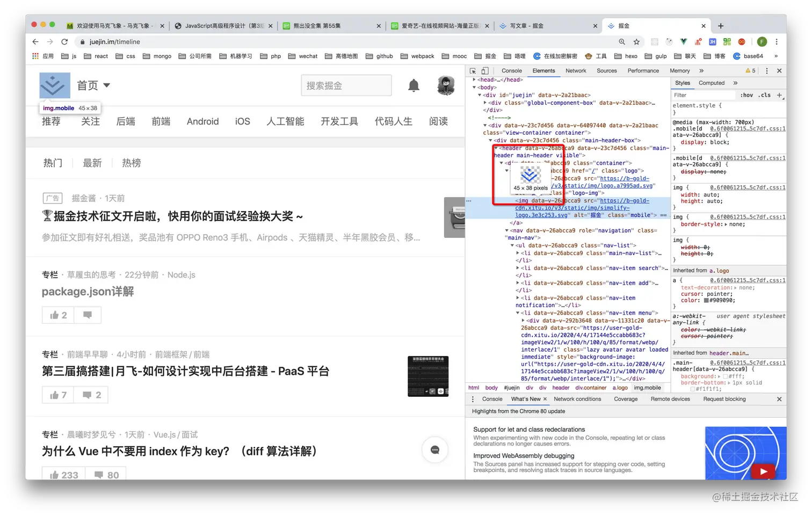The height and width of the screenshot is (516, 812).
Task: Open Chrome's three-dot main menu
Action: click(x=777, y=42)
